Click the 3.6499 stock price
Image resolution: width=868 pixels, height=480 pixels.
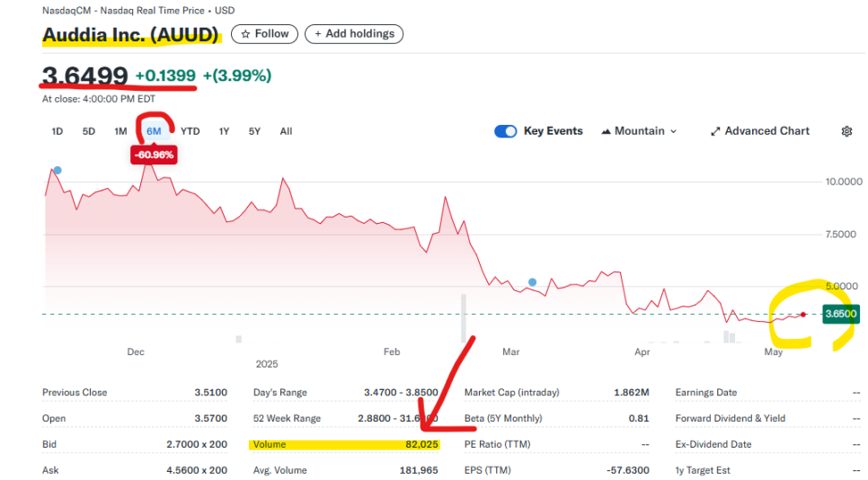tap(85, 76)
